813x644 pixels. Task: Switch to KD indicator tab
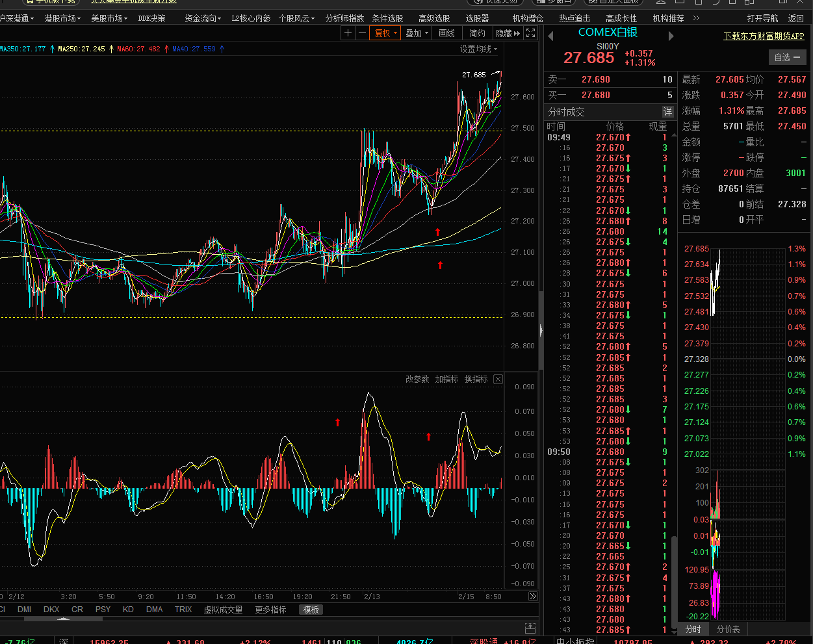[128, 610]
